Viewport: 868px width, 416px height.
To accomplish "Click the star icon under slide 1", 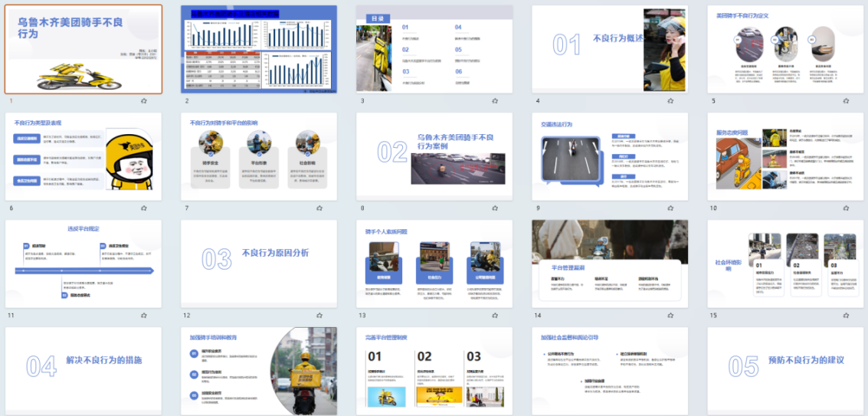I will coord(144,100).
